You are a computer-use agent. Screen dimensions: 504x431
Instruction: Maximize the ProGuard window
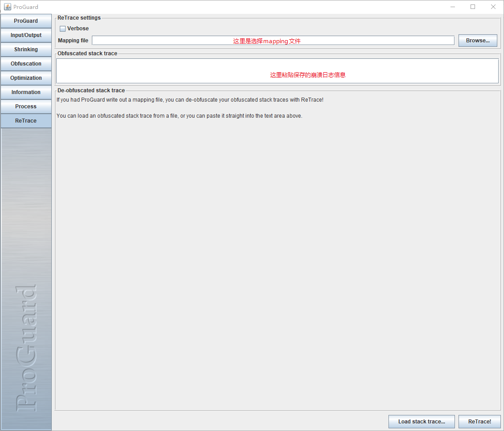(x=473, y=7)
